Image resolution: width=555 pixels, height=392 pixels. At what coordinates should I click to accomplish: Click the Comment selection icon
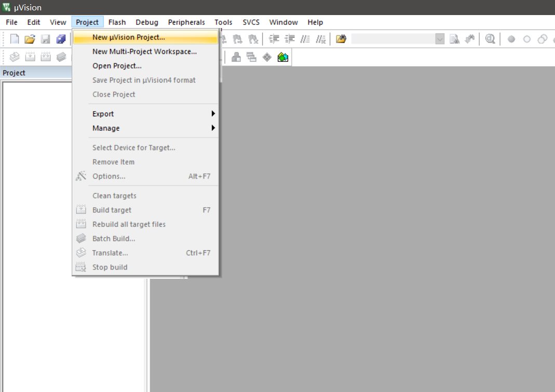pyautogui.click(x=305, y=39)
